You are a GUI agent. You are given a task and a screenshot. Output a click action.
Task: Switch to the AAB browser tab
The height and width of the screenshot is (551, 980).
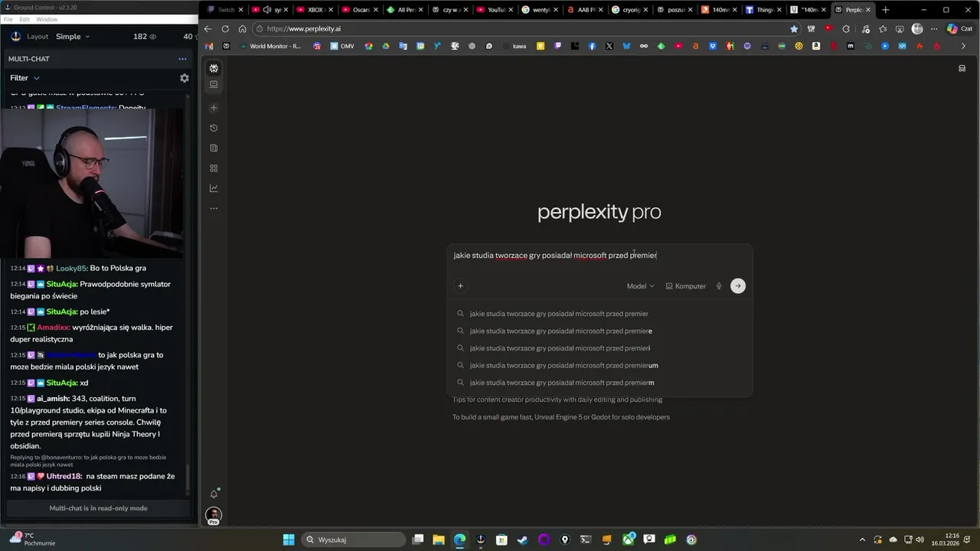coord(585,10)
